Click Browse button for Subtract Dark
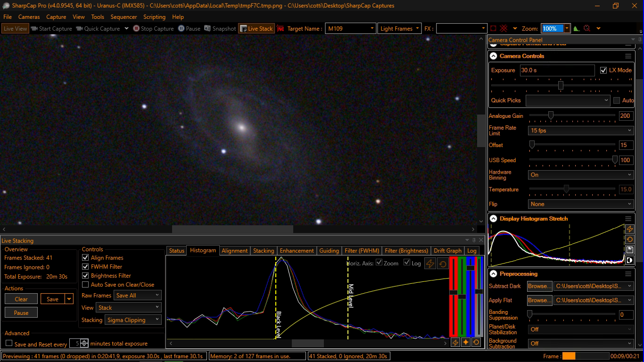 coord(539,286)
